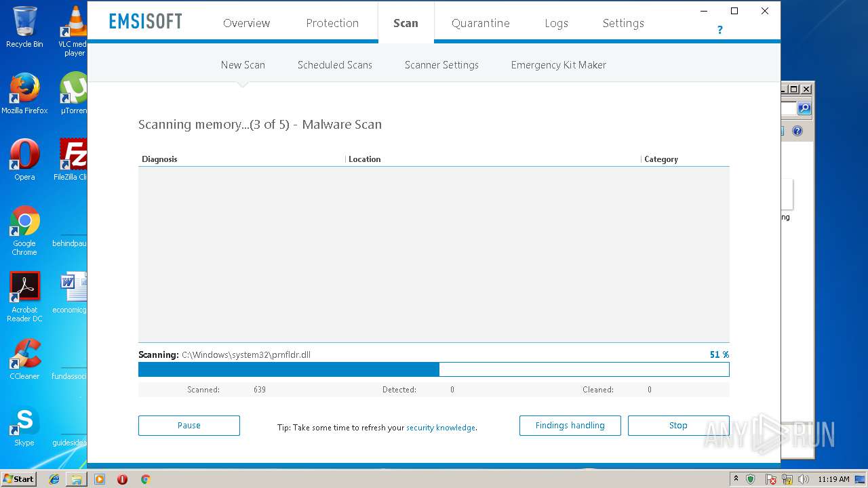Click the taskbar clock 11:19 AM
Screen dimensions: 868x488
[x=833, y=479]
